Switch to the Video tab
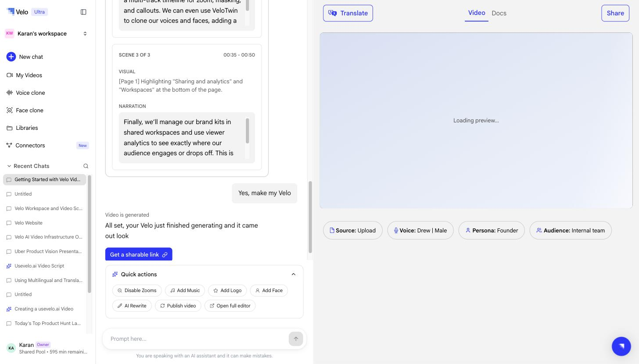The height and width of the screenshot is (364, 639). coord(477,13)
